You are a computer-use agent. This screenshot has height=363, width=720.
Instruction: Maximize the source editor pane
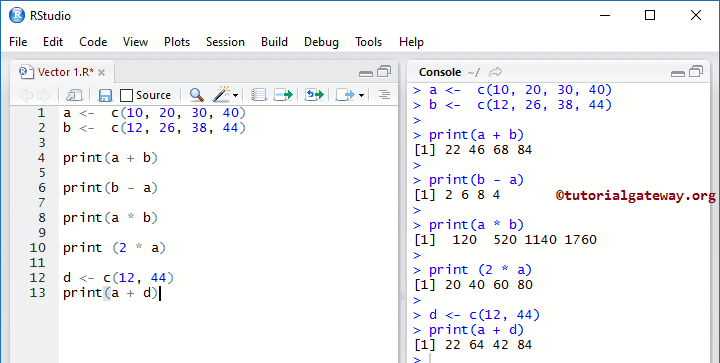(x=384, y=71)
